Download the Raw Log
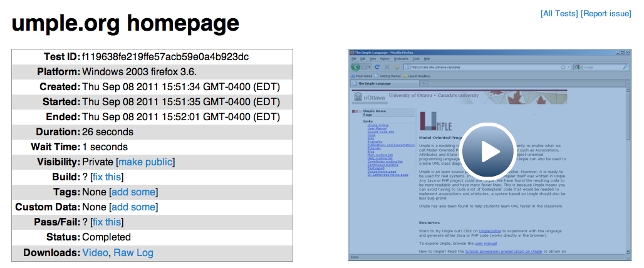This screenshot has width=644, height=268. tap(133, 253)
